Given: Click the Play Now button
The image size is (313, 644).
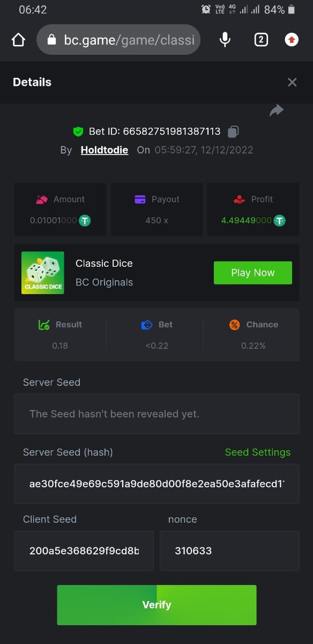Looking at the screenshot, I should 253,273.
